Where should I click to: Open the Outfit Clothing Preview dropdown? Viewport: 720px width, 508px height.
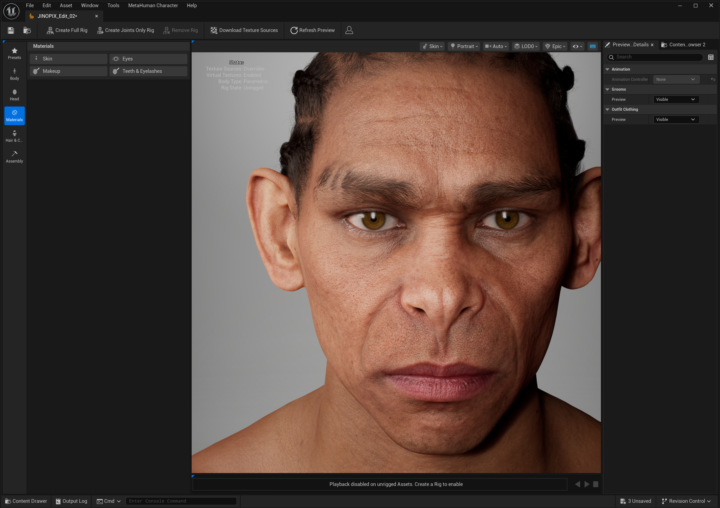pos(676,119)
